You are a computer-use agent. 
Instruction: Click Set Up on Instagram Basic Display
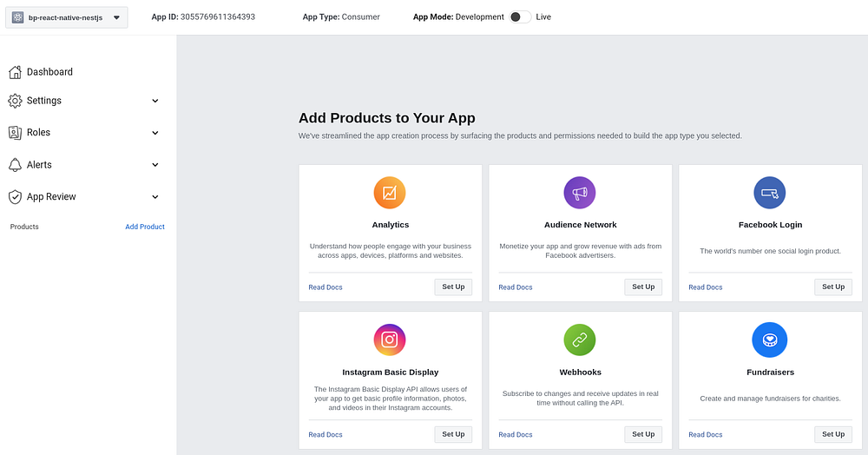453,434
